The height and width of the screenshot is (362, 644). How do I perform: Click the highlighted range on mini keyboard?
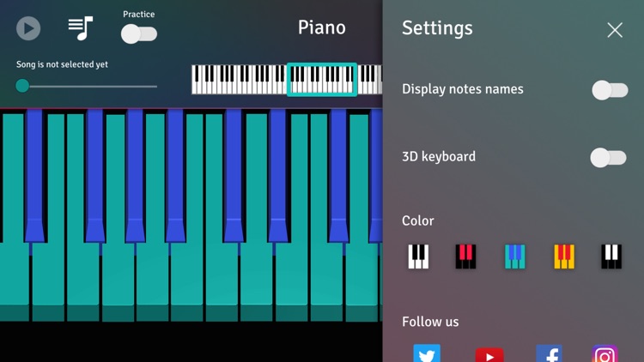point(322,80)
